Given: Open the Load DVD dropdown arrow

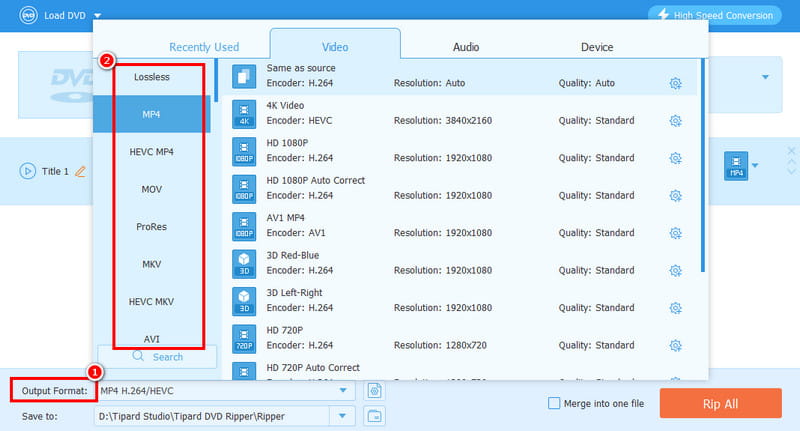Looking at the screenshot, I should coord(97,16).
